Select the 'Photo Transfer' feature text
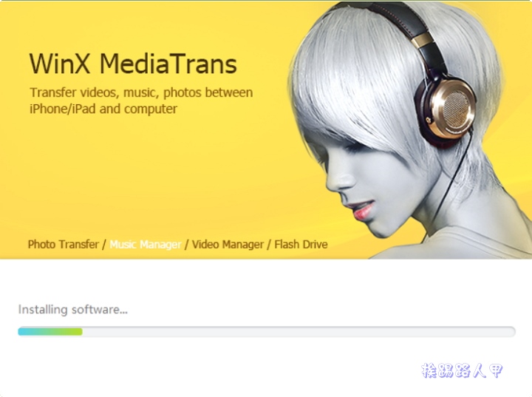Screen dimensions: 532x397 click(x=63, y=244)
